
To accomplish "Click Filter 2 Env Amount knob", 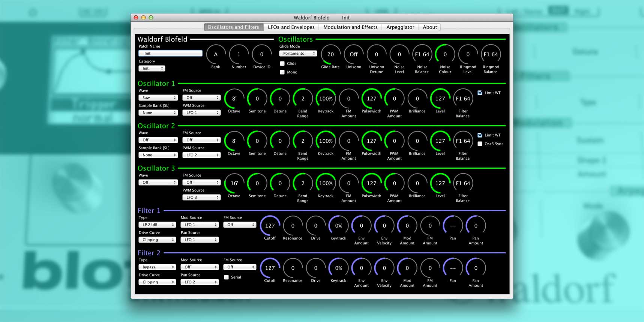I will pyautogui.click(x=362, y=268).
